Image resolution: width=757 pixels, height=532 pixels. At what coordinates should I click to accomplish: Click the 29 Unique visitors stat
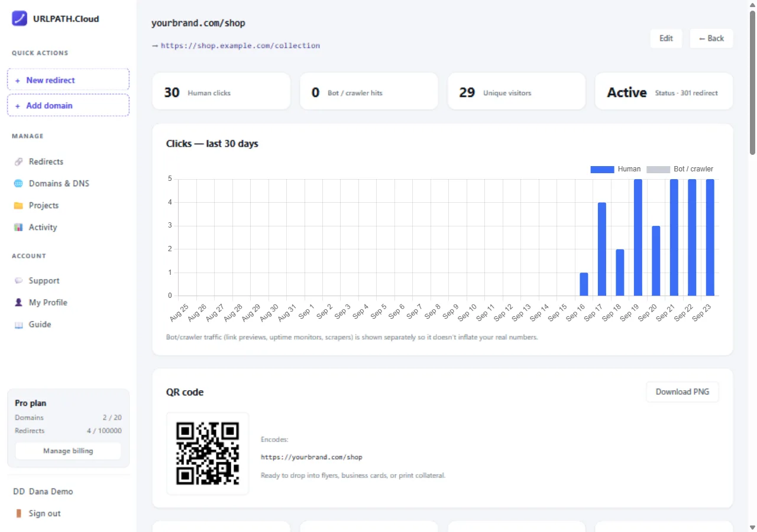[516, 91]
